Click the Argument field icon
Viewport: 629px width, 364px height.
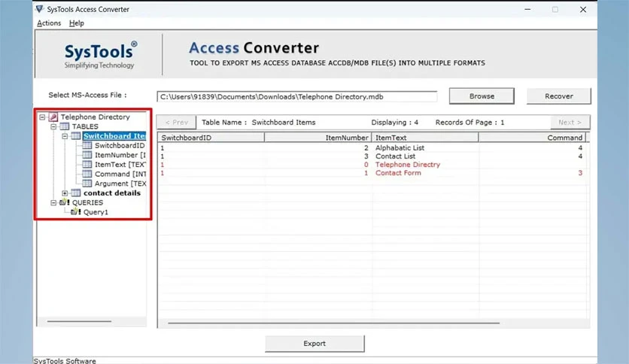[87, 184]
